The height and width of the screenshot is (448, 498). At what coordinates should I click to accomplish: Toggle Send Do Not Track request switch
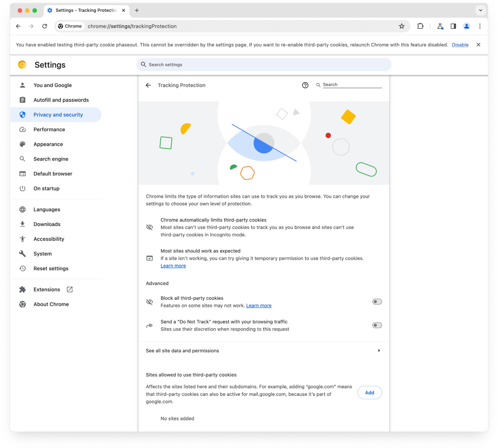(376, 325)
